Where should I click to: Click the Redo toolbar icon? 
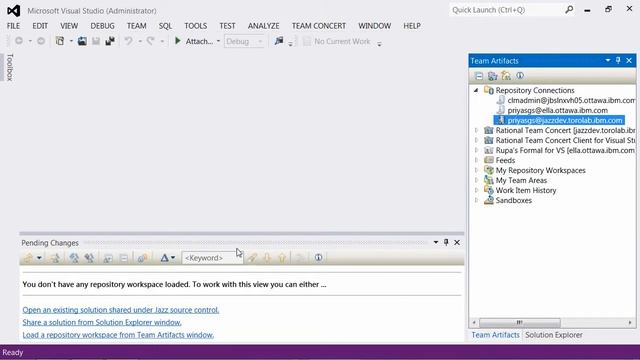(x=151, y=41)
